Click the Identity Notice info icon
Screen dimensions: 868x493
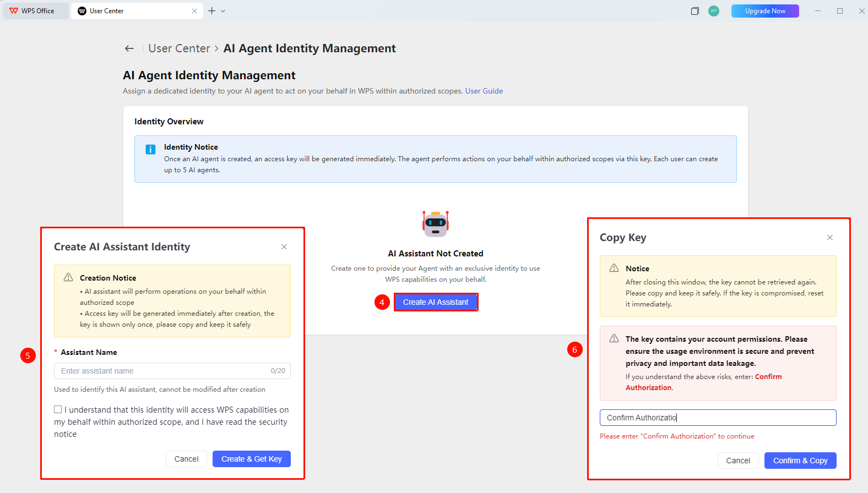pyautogui.click(x=150, y=150)
